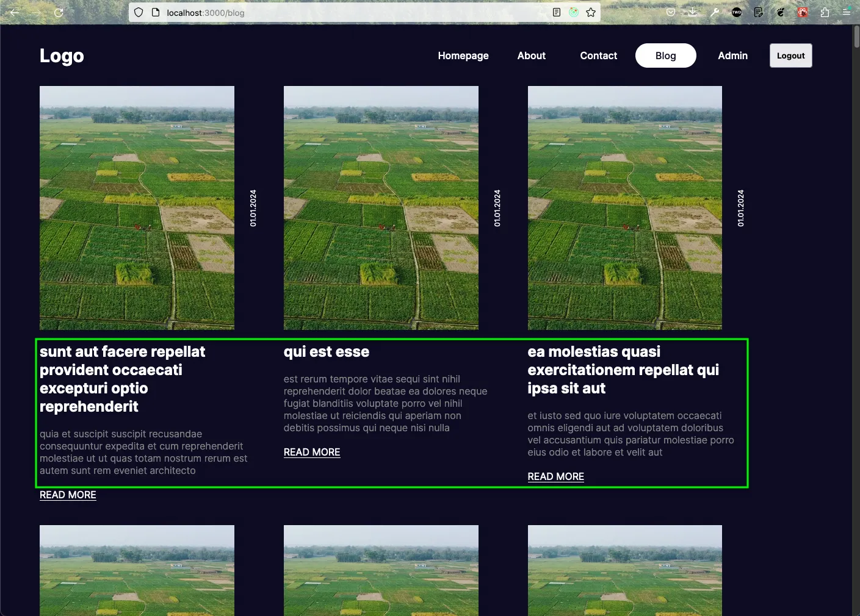The height and width of the screenshot is (616, 860).
Task: Go to Homepage in the navbar
Action: 463,56
